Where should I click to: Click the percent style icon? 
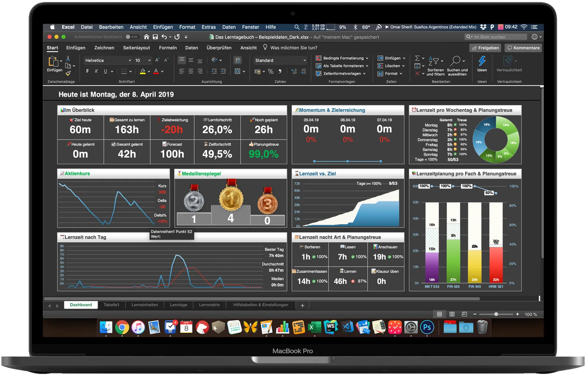point(271,71)
